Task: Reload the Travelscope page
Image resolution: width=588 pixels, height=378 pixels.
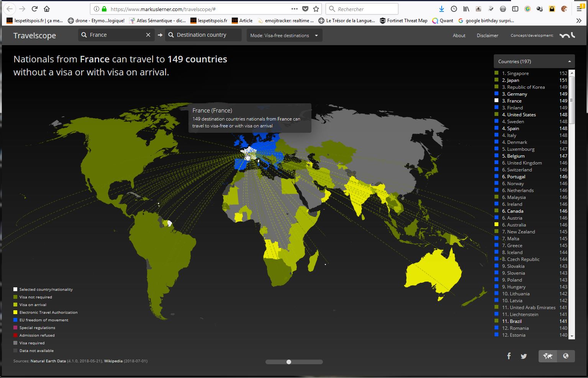Action: (x=34, y=9)
